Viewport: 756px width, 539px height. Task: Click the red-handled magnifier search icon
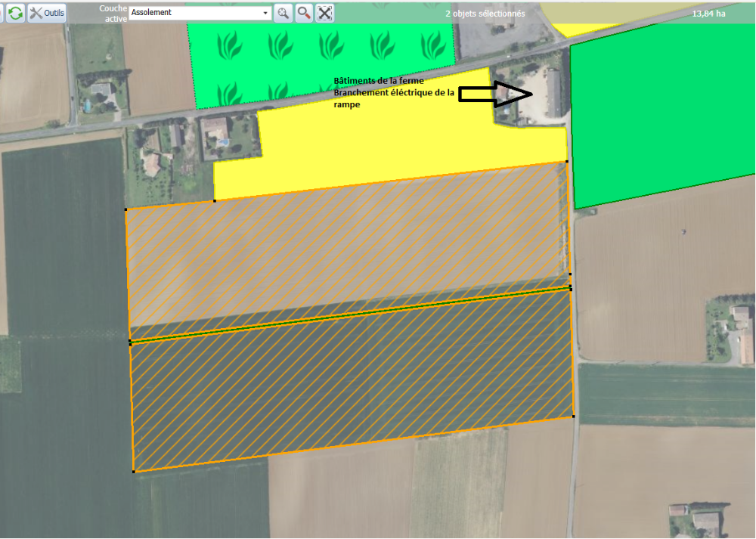tap(304, 13)
